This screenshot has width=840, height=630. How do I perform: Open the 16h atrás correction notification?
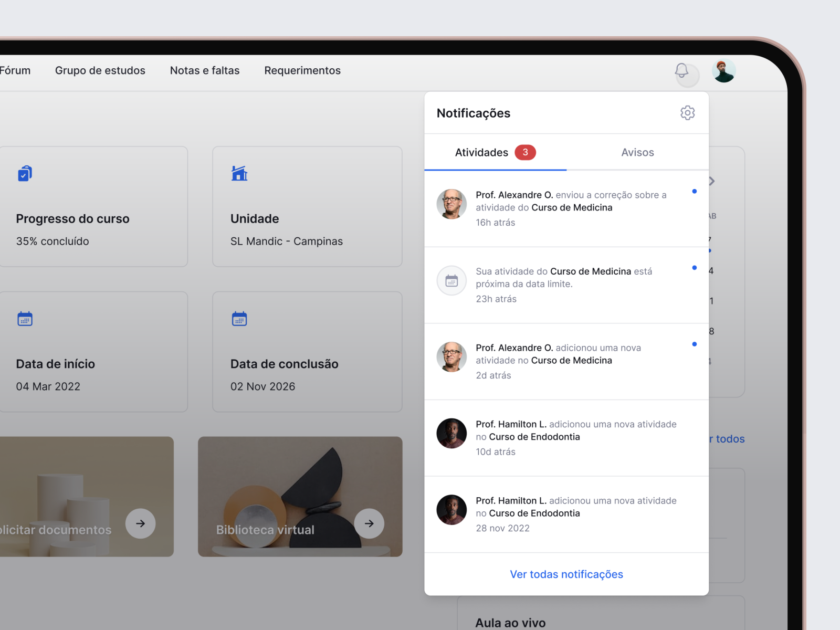566,209
